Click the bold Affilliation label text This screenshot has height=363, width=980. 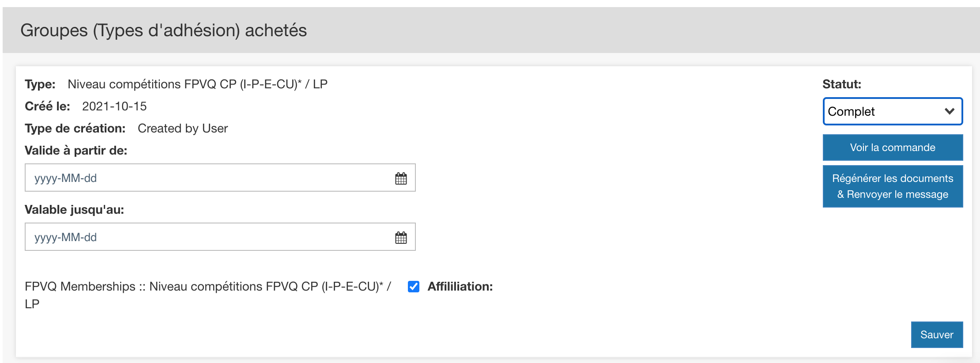coord(460,287)
